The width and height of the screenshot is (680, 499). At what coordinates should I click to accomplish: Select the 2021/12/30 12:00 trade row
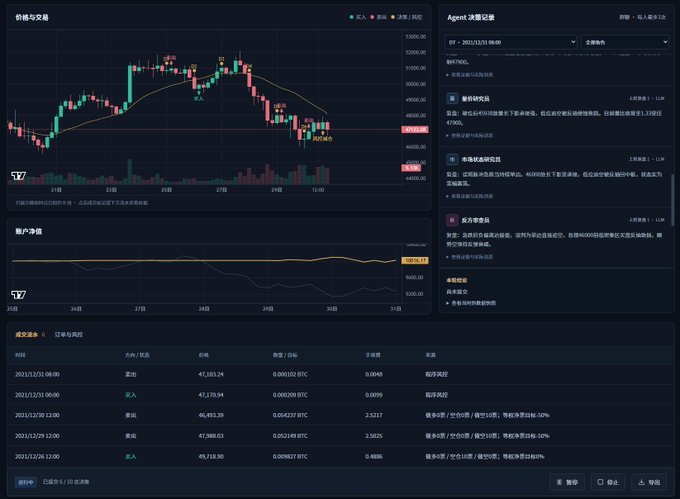click(340, 415)
